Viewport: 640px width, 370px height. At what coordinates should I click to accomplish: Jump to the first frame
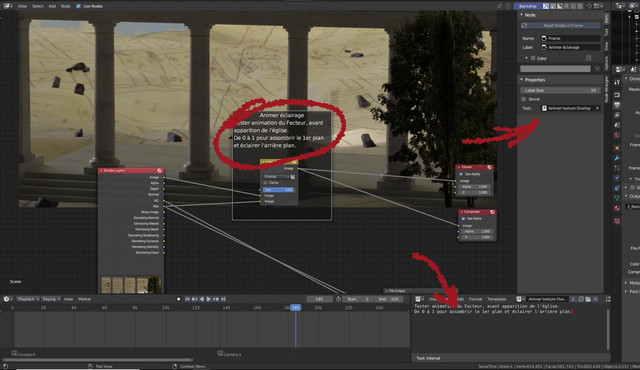(187, 299)
